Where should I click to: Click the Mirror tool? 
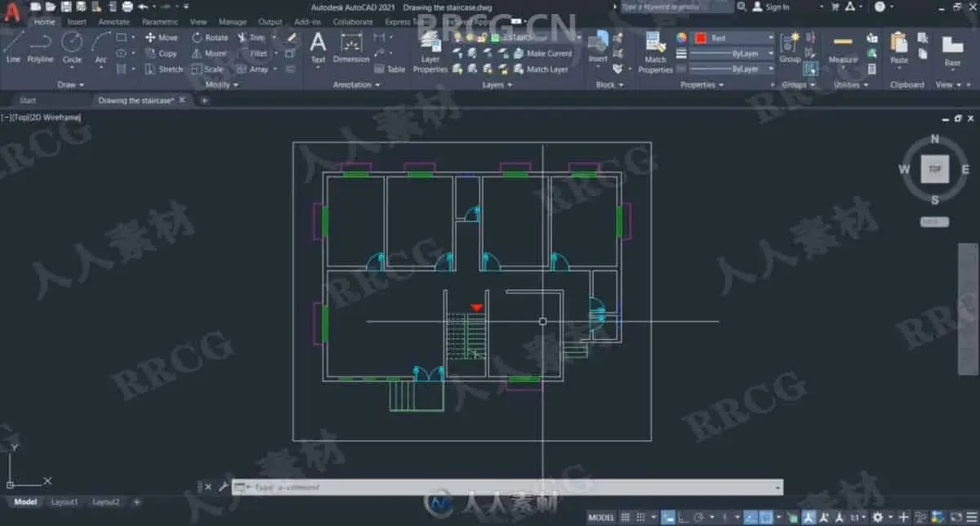click(x=209, y=53)
